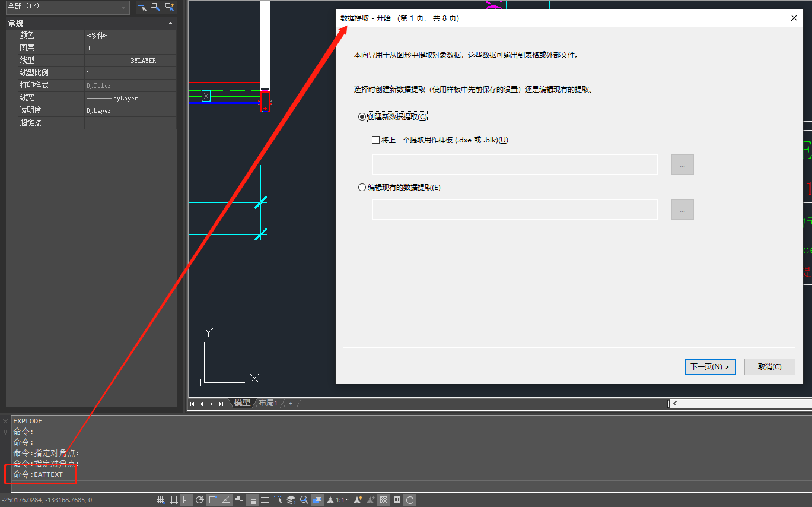This screenshot has width=812, height=507.
Task: Click pickadd toggle icon in properties panel
Action: [x=142, y=7]
